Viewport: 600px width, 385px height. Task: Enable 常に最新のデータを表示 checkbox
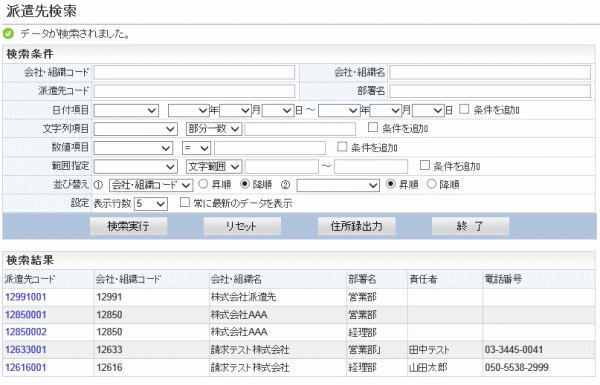185,202
